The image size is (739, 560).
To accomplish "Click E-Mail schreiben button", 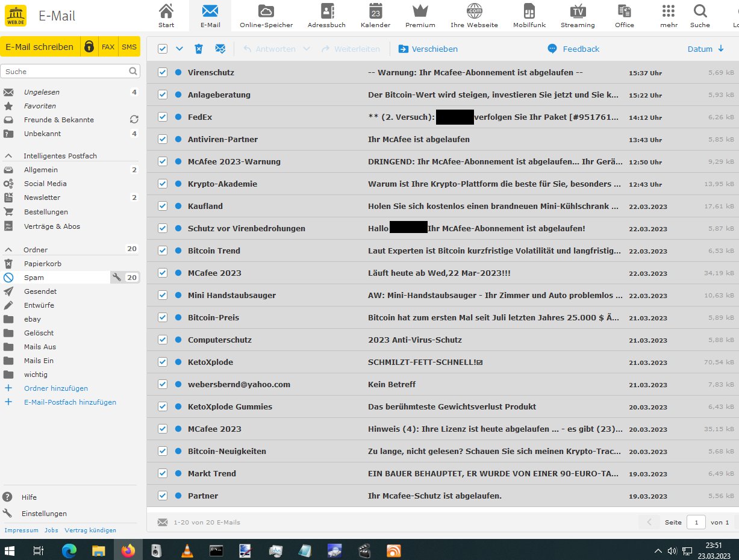I will (x=40, y=47).
